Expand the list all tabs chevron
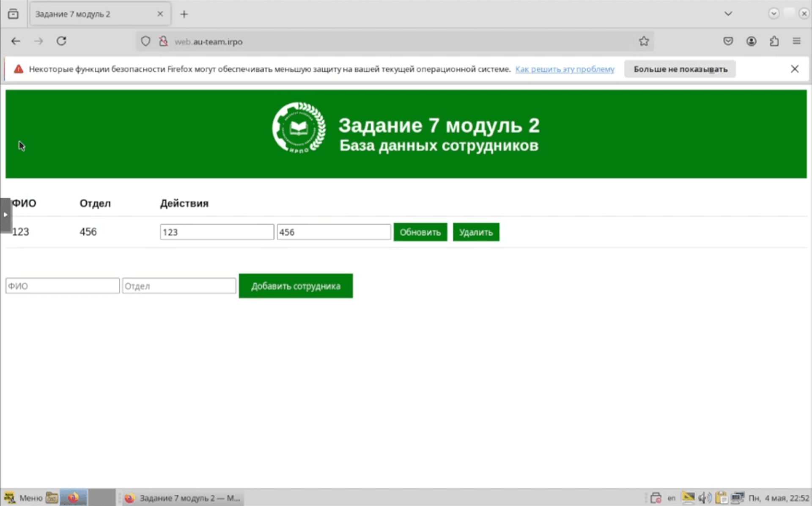The height and width of the screenshot is (506, 812). (x=728, y=14)
